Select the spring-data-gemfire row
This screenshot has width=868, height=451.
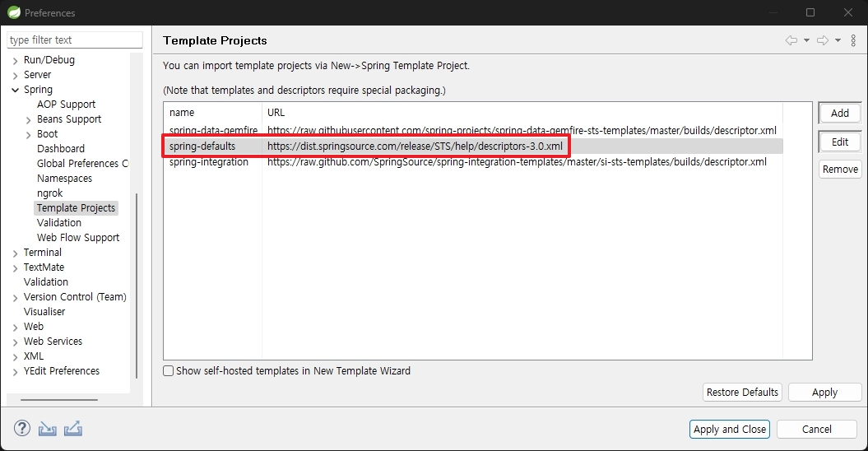point(473,131)
